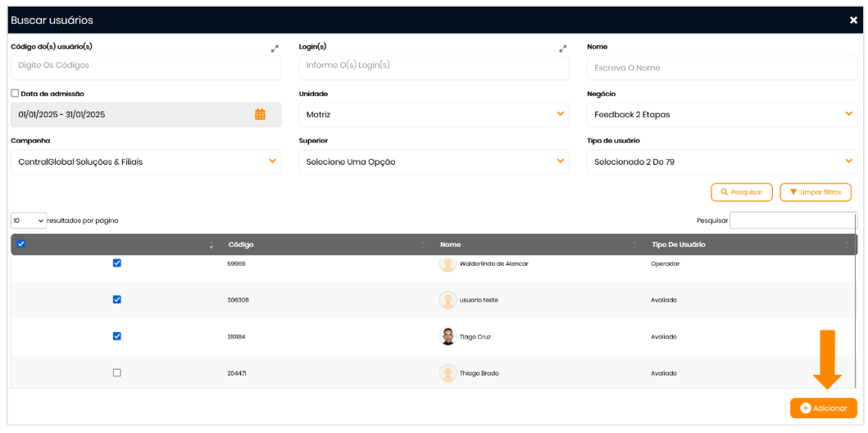
Task: Click the Nome text input field
Action: pyautogui.click(x=721, y=68)
